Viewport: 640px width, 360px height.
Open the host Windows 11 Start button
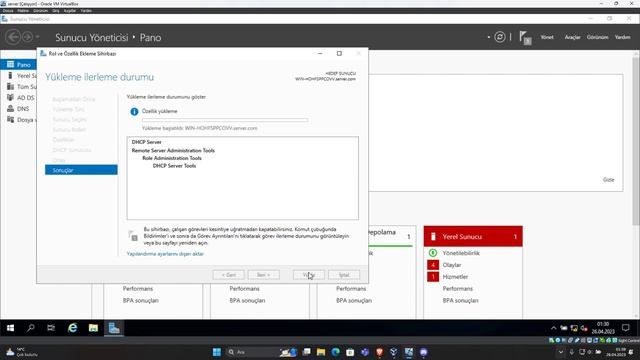(217, 352)
